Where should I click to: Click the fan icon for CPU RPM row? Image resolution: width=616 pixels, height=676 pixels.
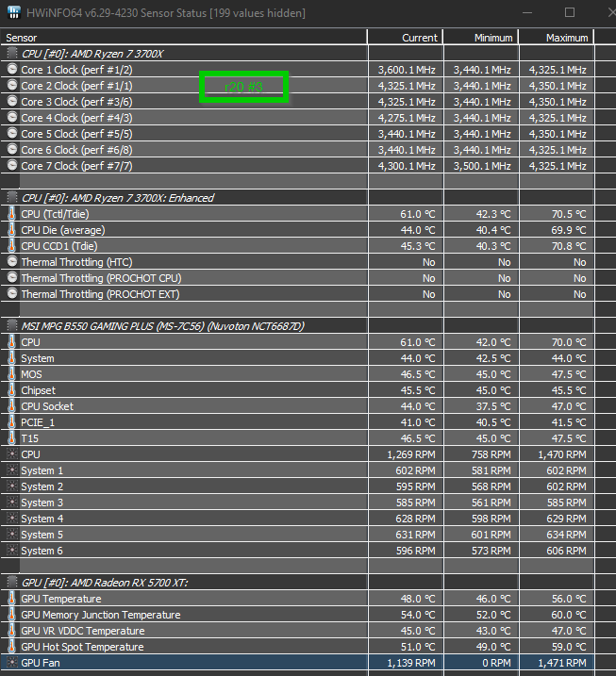click(12, 454)
